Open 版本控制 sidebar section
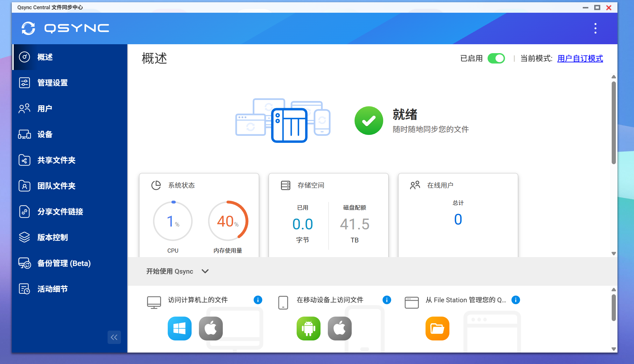The width and height of the screenshot is (634, 364). [x=53, y=237]
